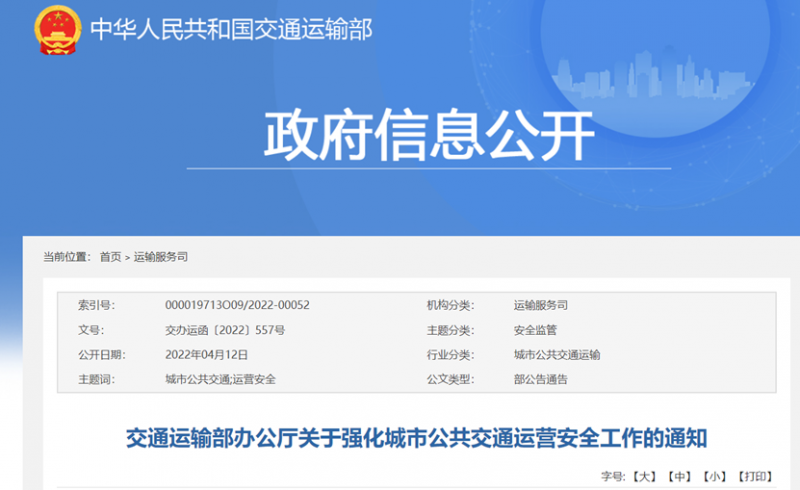The height and width of the screenshot is (490, 800).
Task: Switch font size to 小
Action: [713, 476]
